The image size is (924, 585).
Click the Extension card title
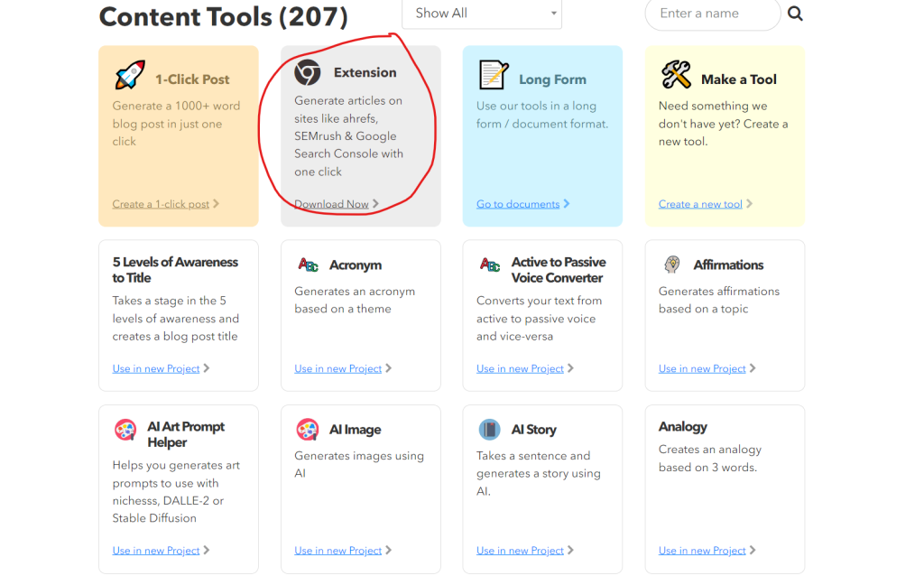point(365,72)
